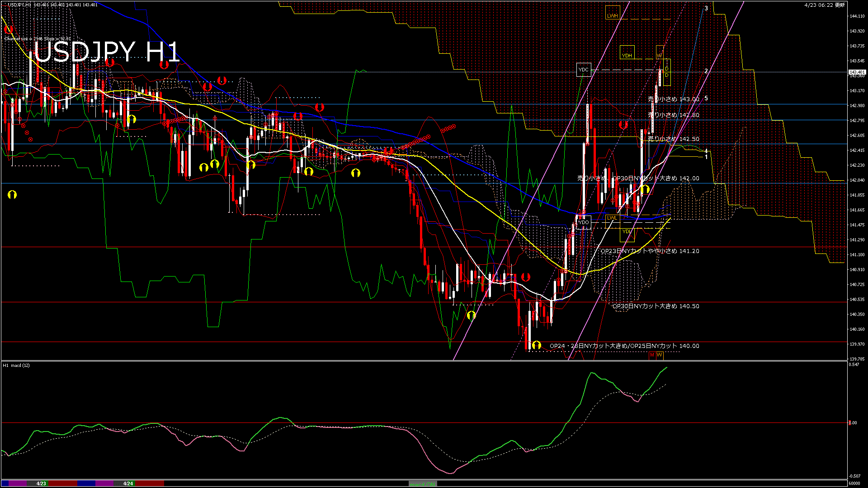The image size is (868, 488).
Task: Click the isolated yellow up-arrow at far left
Action: point(12,195)
